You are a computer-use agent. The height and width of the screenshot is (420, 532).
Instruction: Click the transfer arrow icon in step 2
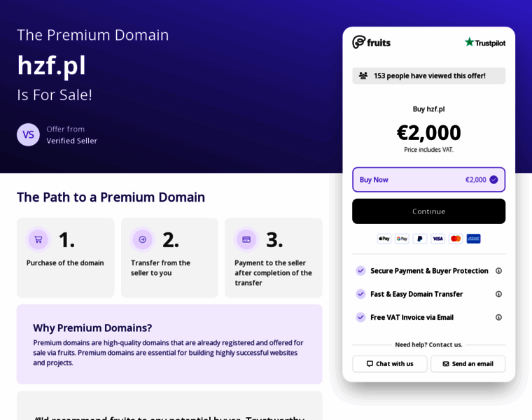tap(143, 239)
